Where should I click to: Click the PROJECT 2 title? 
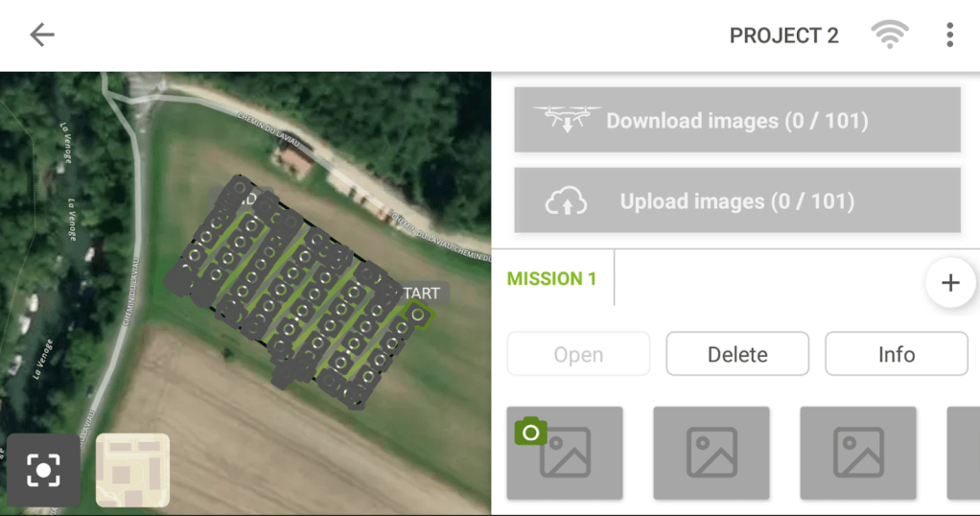click(x=783, y=35)
